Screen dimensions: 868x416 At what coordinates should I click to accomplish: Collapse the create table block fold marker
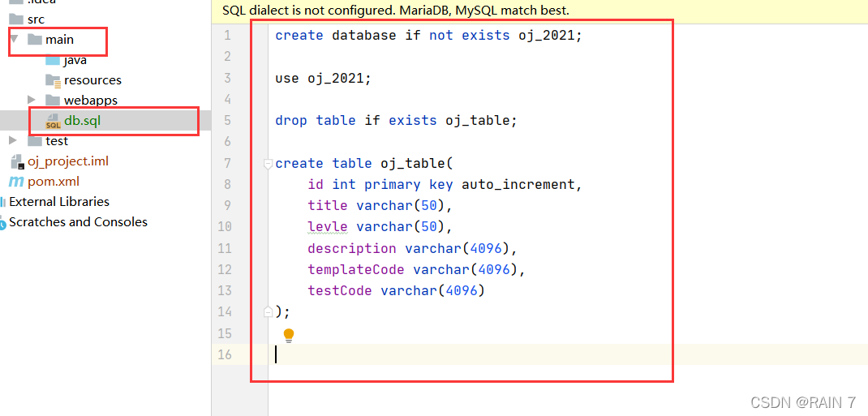269,163
